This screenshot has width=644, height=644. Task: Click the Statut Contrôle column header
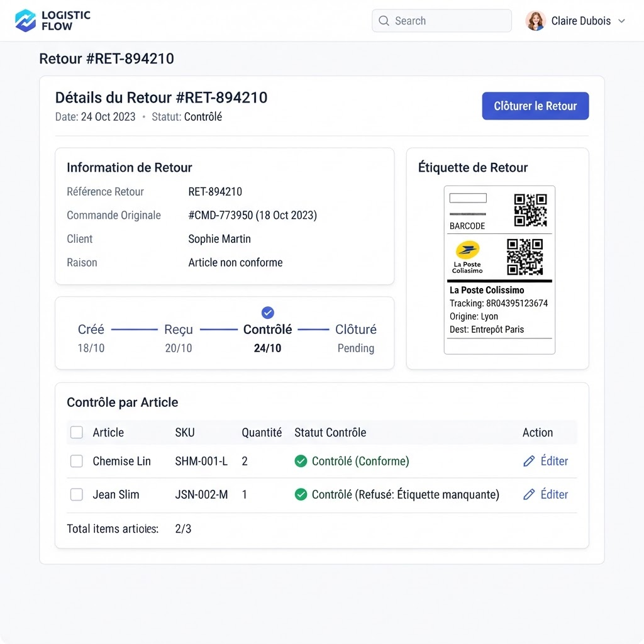[x=330, y=433]
